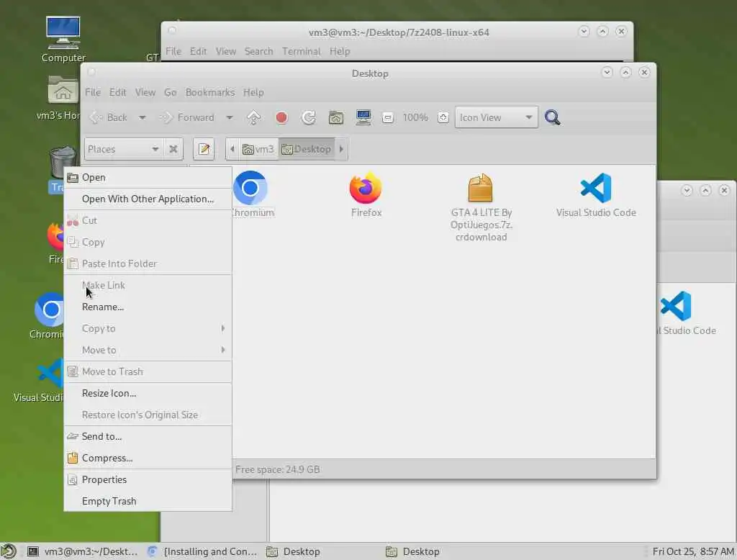737x560 pixels.
Task: Click the magnifier Search icon
Action: click(x=552, y=117)
